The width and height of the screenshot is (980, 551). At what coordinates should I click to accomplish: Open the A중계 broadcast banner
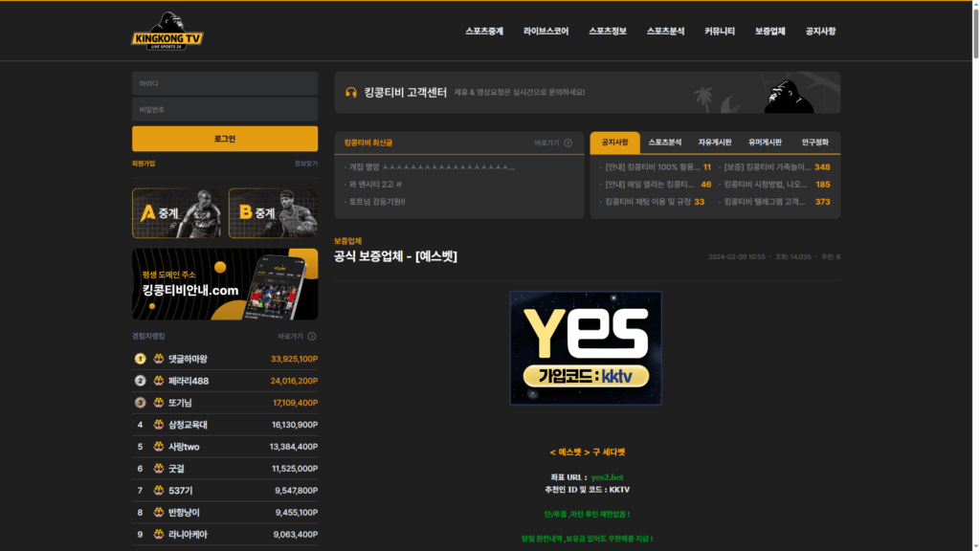tap(178, 212)
